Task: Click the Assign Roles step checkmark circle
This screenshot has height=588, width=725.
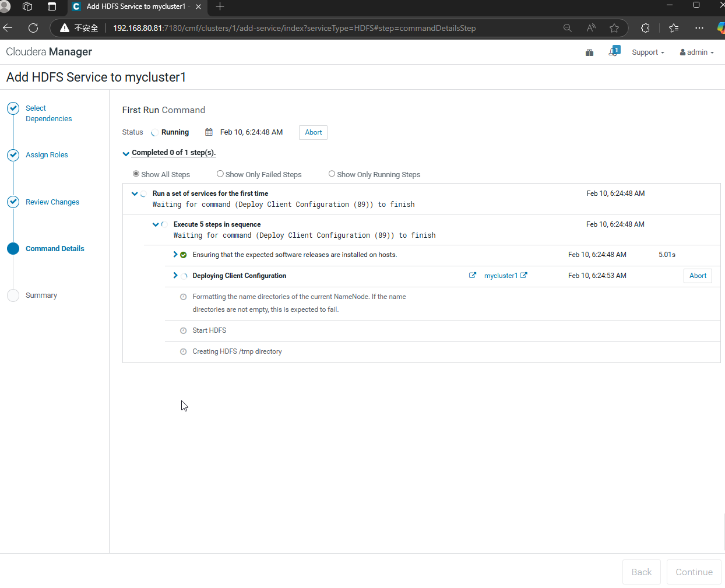Action: tap(13, 155)
